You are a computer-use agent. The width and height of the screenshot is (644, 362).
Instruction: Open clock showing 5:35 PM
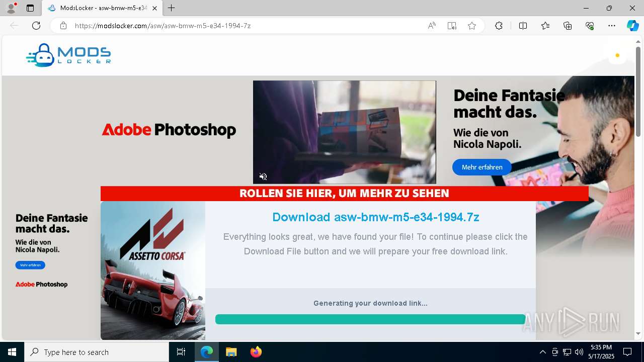601,352
